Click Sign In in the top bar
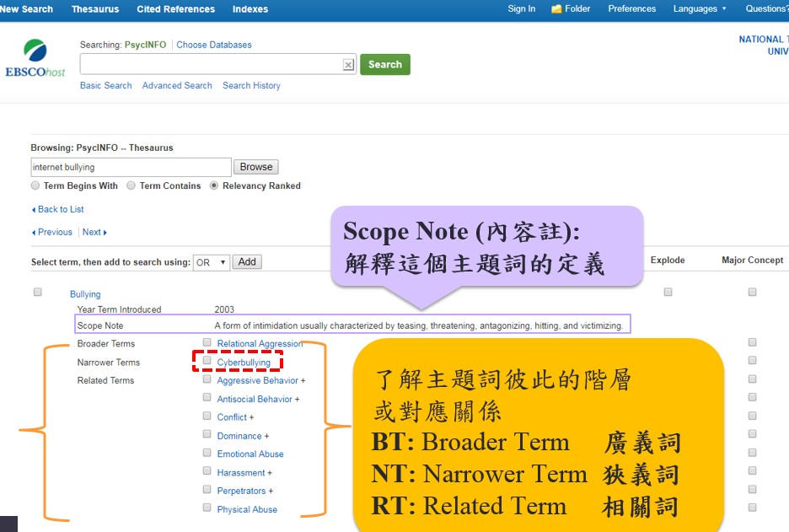Image resolution: width=789 pixels, height=532 pixels. (x=521, y=8)
